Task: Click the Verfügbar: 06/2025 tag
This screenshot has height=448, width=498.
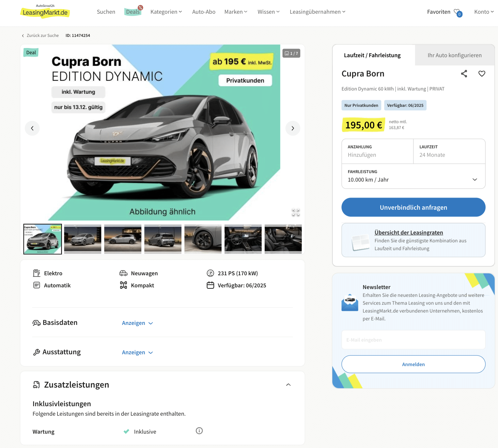Action: [405, 105]
